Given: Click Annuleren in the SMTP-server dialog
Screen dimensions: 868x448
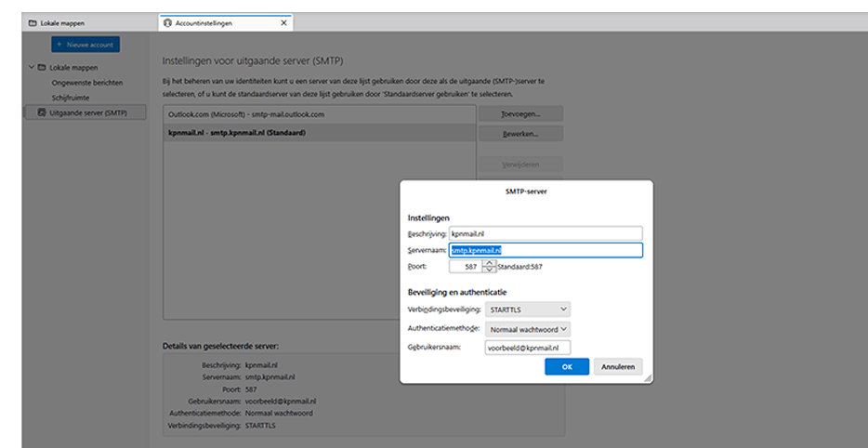Looking at the screenshot, I should point(618,366).
